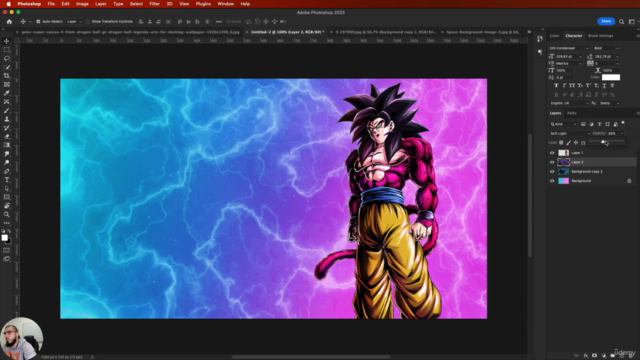Hide Background copy 2 layer visibility
Image resolution: width=640 pixels, height=360 pixels.
[552, 171]
